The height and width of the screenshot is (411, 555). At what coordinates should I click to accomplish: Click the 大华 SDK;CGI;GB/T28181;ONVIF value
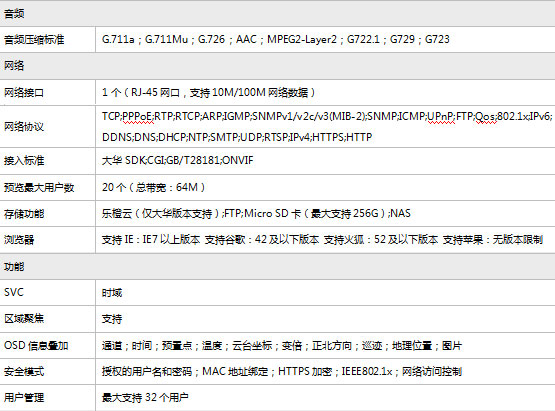pos(178,160)
